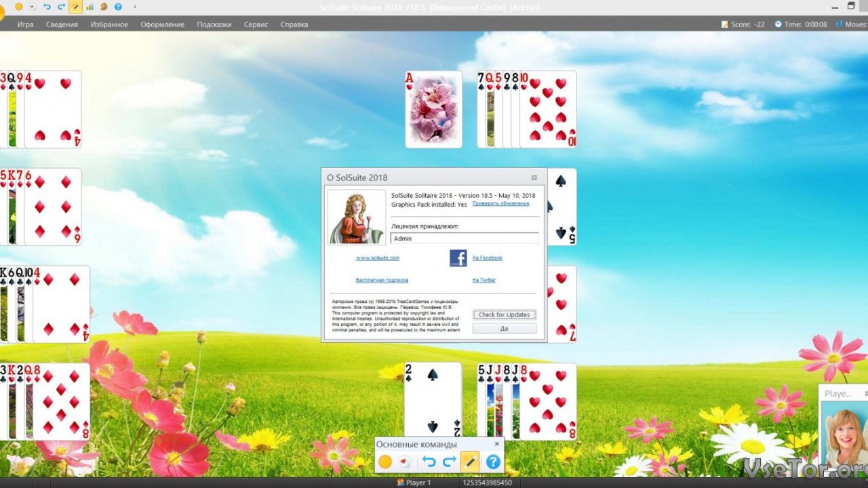Click the Проверить обновления link
This screenshot has width=868, height=488.
click(500, 203)
